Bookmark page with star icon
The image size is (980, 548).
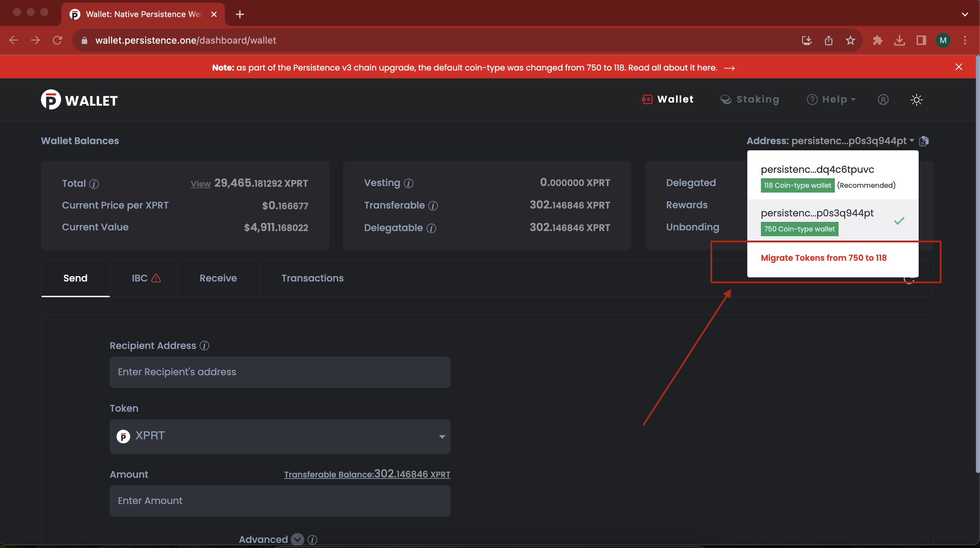point(850,40)
